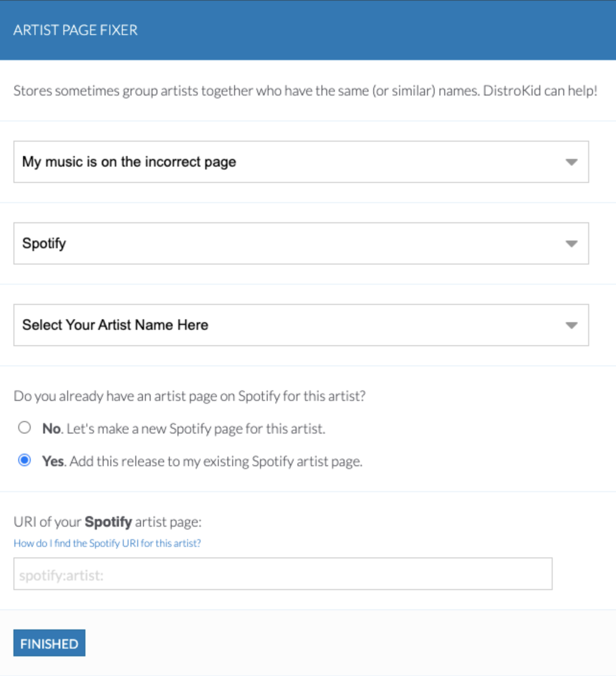The image size is (616, 676).
Task: Open the How do I find the Spotify URI link
Action: (107, 543)
